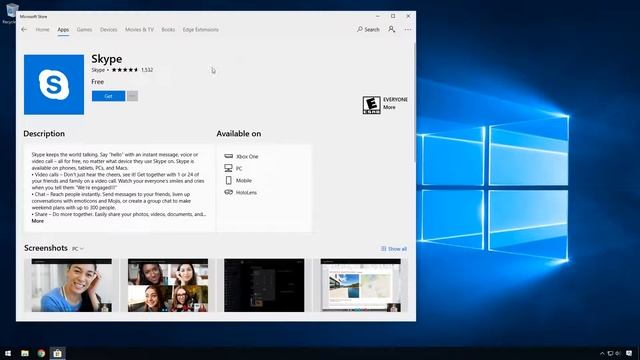The image size is (640, 360).
Task: Click the Recycle Bin desktop icon
Action: [x=11, y=13]
